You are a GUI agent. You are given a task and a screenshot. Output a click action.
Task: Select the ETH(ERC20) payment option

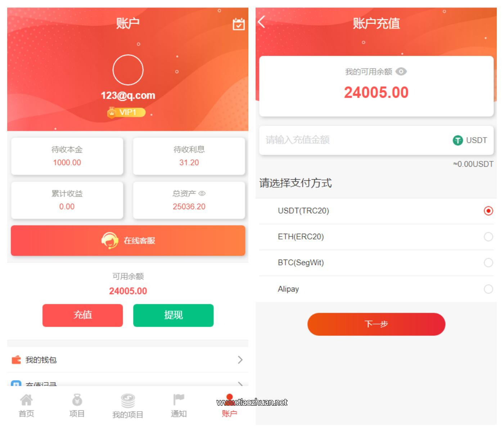tap(376, 237)
